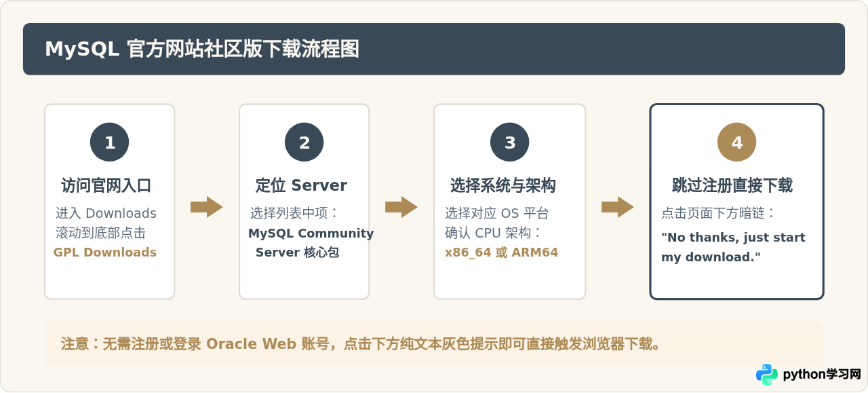Click the line "确认 CPU 架构："
The height and width of the screenshot is (393, 868).
[494, 233]
